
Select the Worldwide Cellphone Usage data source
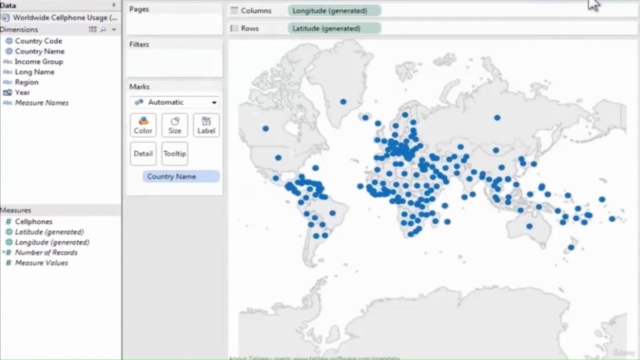coord(65,18)
